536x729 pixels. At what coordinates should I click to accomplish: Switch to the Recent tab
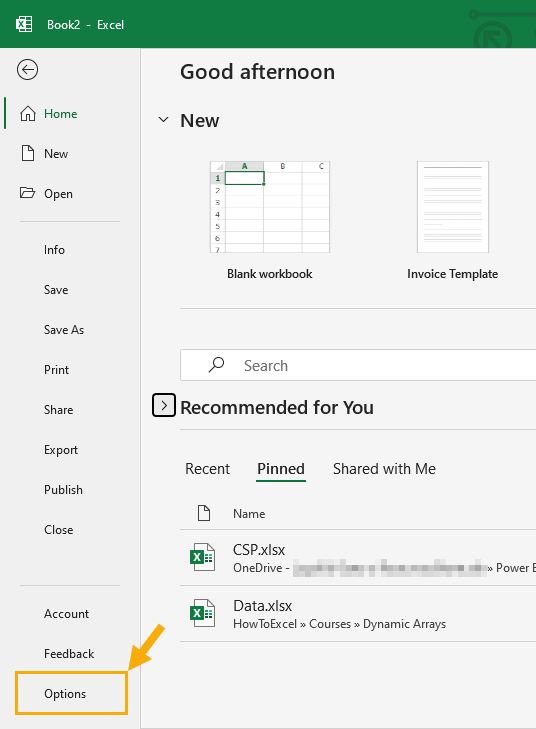[207, 469]
